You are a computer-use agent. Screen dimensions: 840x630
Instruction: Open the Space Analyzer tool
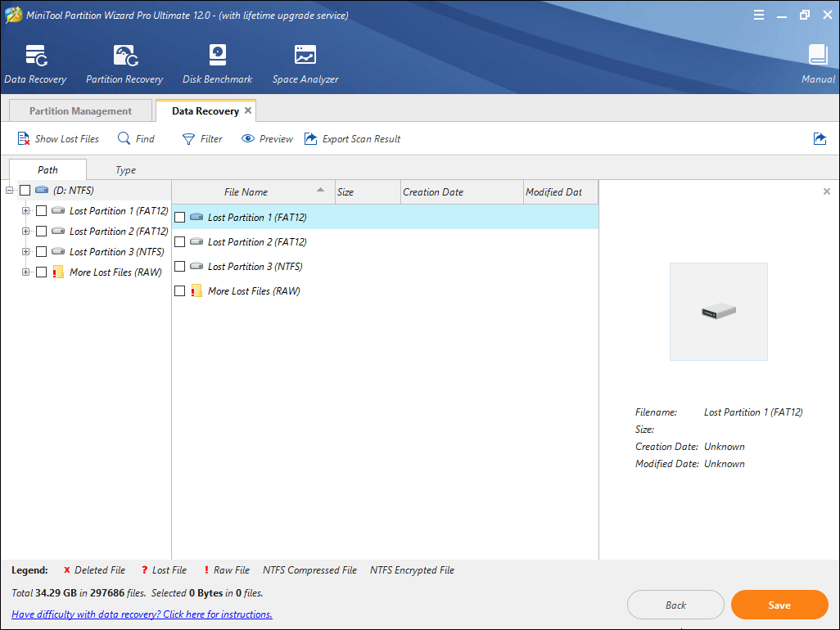(305, 56)
